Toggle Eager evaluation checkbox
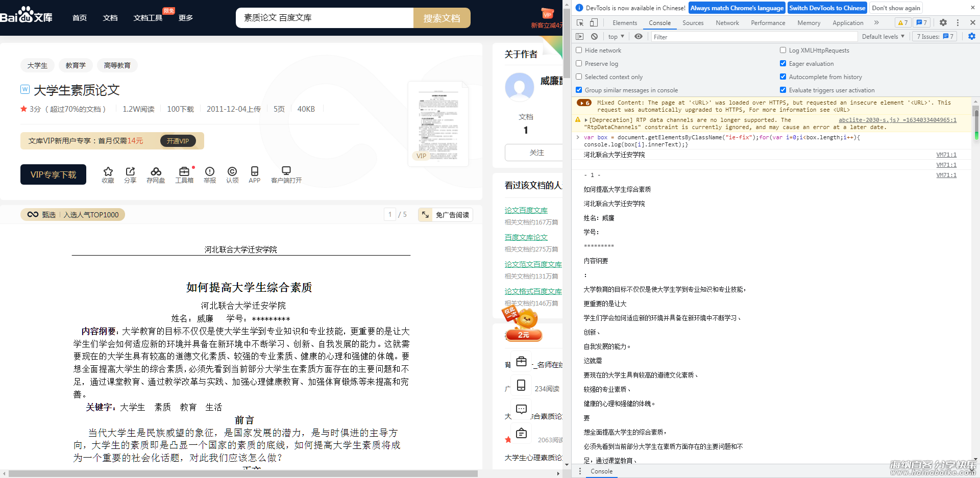The image size is (980, 478). pos(783,63)
